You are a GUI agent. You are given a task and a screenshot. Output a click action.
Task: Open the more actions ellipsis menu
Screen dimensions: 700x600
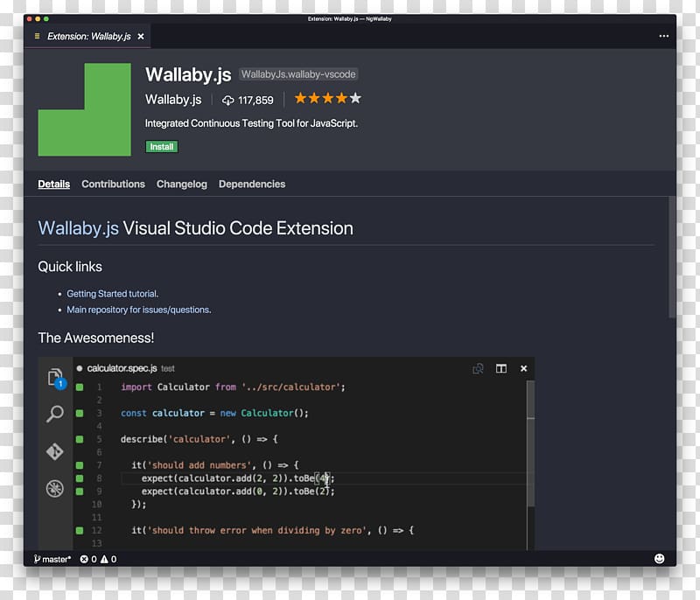click(663, 36)
